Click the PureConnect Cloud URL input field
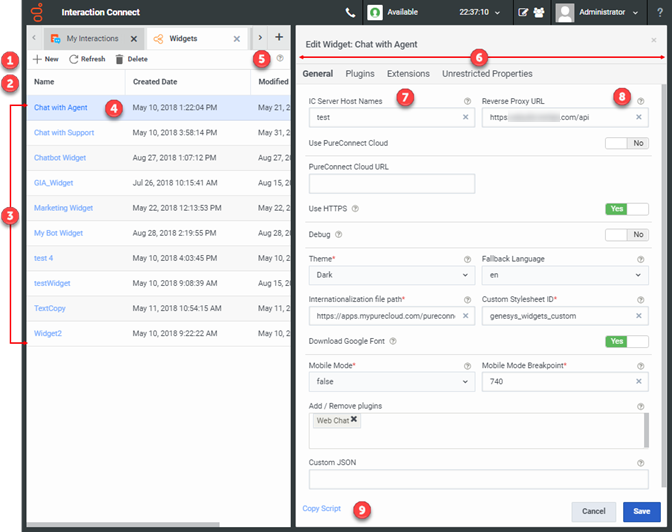Screen dimensions: 672x532 (x=392, y=183)
